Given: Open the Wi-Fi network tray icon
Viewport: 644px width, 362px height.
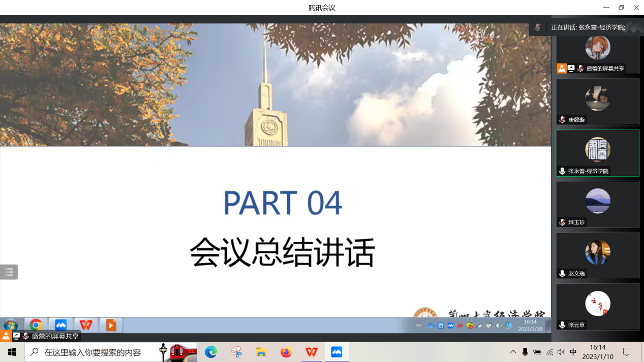Looking at the screenshot, I should tap(549, 352).
